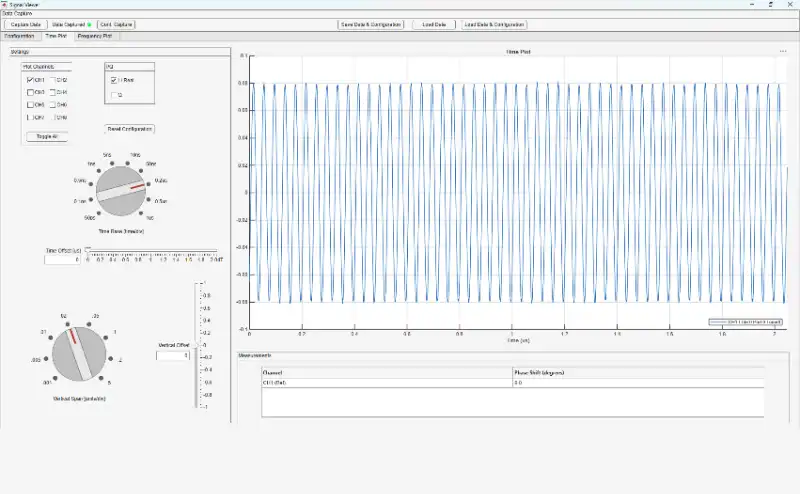800x494 pixels.
Task: Click the Toggle All channels button
Action: (47, 137)
